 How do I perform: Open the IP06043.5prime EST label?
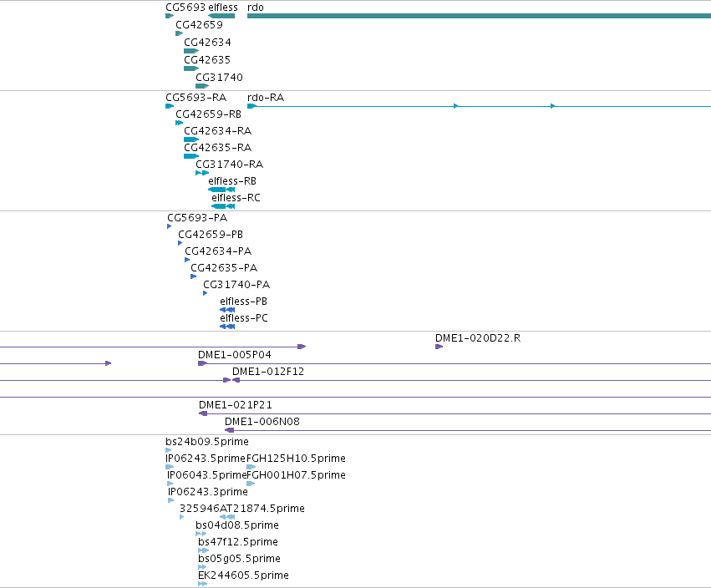[x=206, y=475]
